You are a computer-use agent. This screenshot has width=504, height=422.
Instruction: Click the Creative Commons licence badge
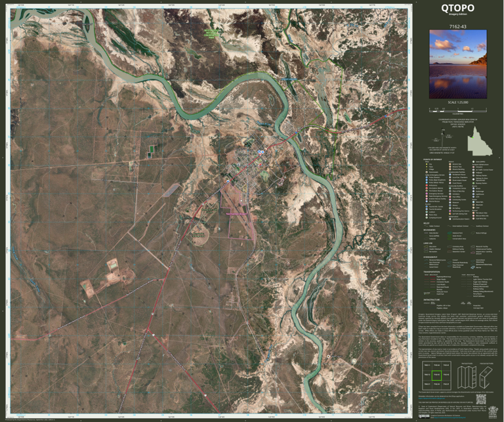coord(424,417)
